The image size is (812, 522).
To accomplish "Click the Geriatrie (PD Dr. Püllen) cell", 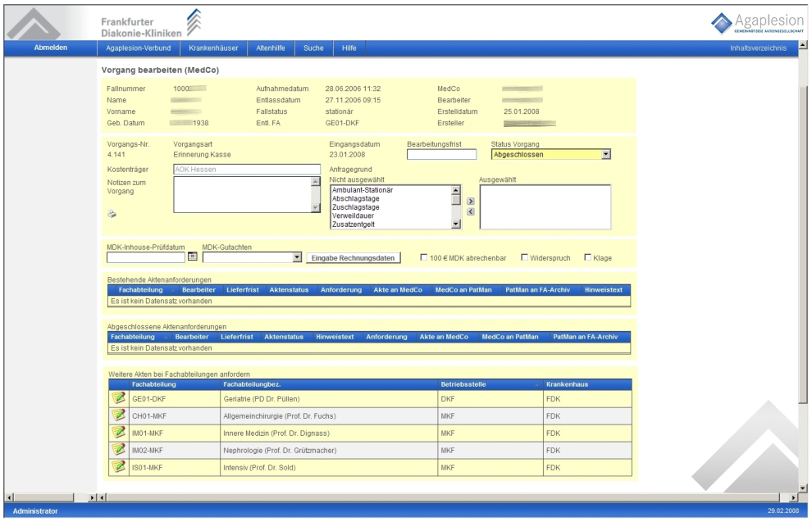I will pyautogui.click(x=329, y=399).
